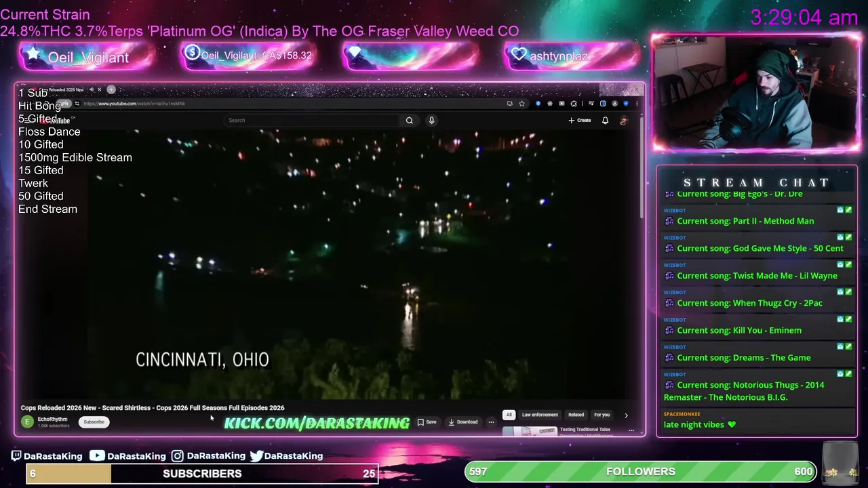Mute the browser tab speaker icon
The height and width of the screenshot is (488, 868).
pyautogui.click(x=92, y=89)
